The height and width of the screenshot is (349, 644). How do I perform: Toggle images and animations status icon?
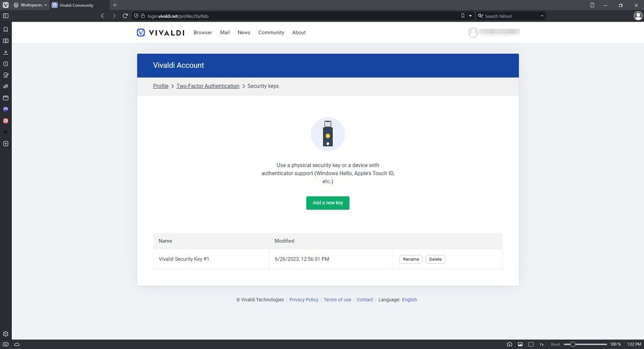(520, 344)
